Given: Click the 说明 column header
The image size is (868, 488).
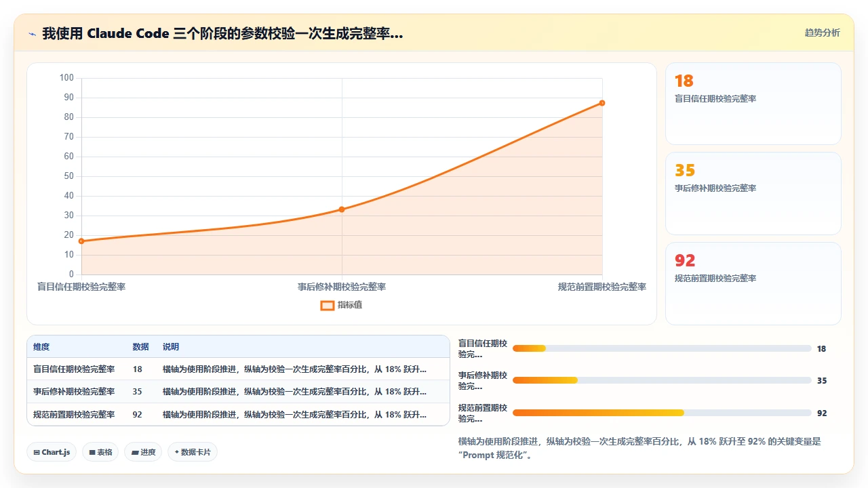Looking at the screenshot, I should (x=171, y=347).
